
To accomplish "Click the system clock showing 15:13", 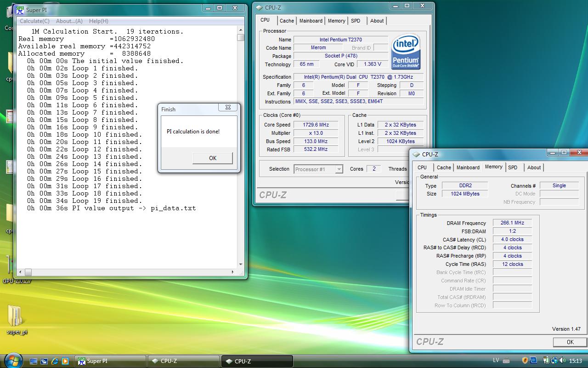I will (x=576, y=361).
